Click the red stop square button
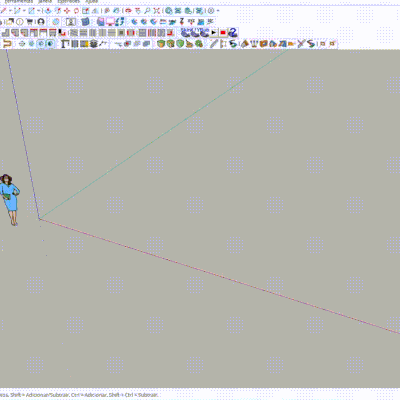The width and height of the screenshot is (400, 400). [x=223, y=33]
